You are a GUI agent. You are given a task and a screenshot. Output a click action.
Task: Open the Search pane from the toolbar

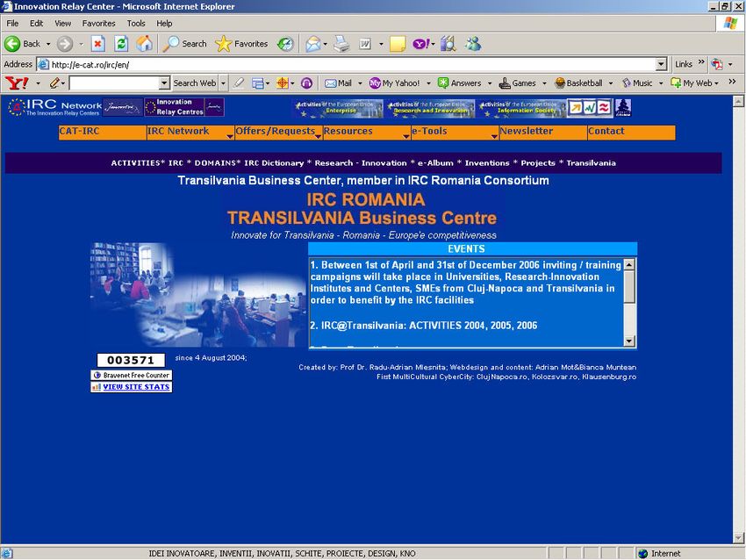point(185,44)
